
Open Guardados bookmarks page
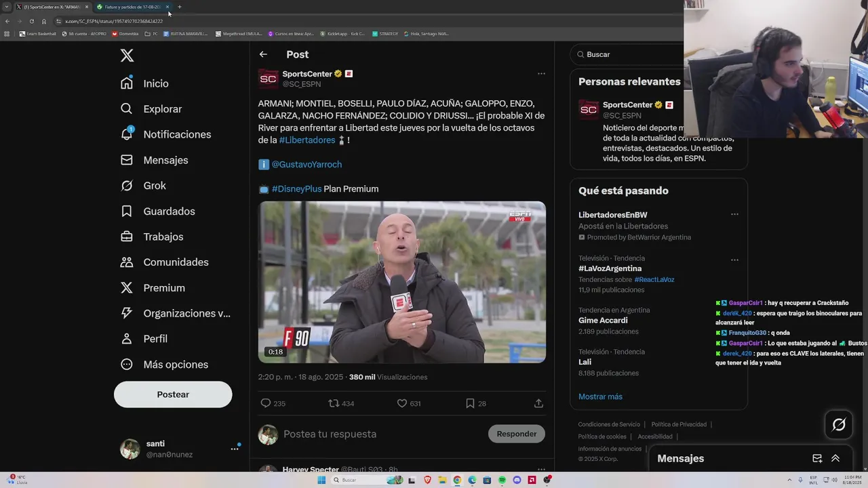coord(157,211)
